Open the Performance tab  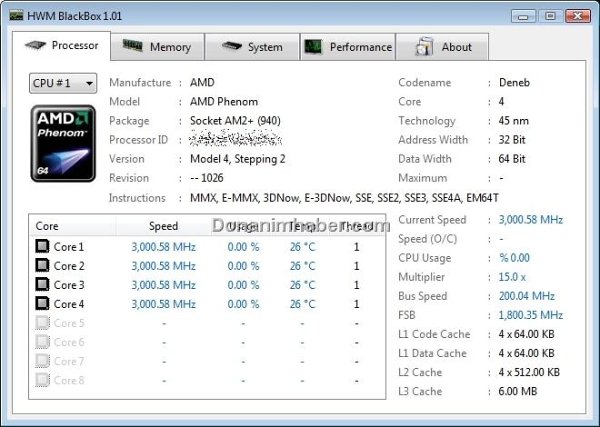(348, 47)
